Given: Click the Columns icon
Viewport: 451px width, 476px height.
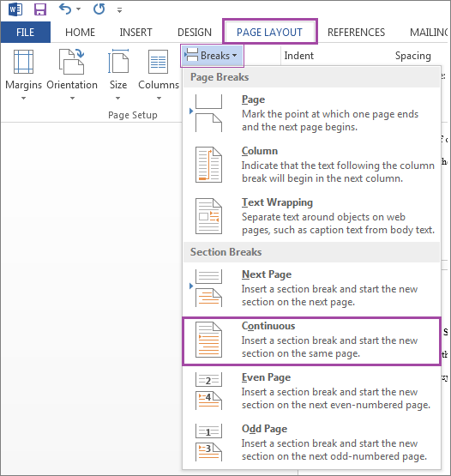Looking at the screenshot, I should click(x=158, y=62).
